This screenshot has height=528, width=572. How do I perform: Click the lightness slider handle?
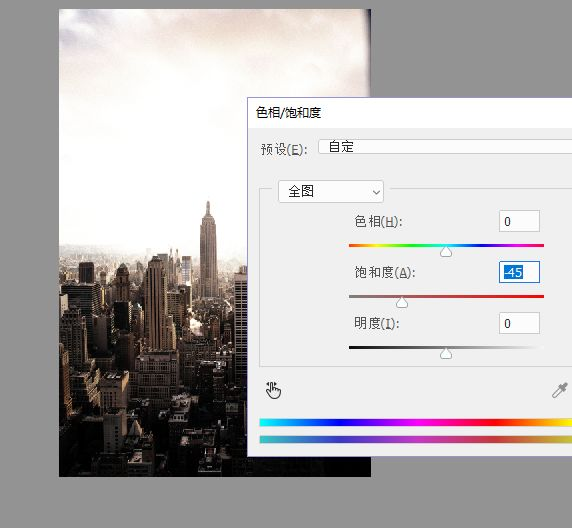(x=446, y=354)
